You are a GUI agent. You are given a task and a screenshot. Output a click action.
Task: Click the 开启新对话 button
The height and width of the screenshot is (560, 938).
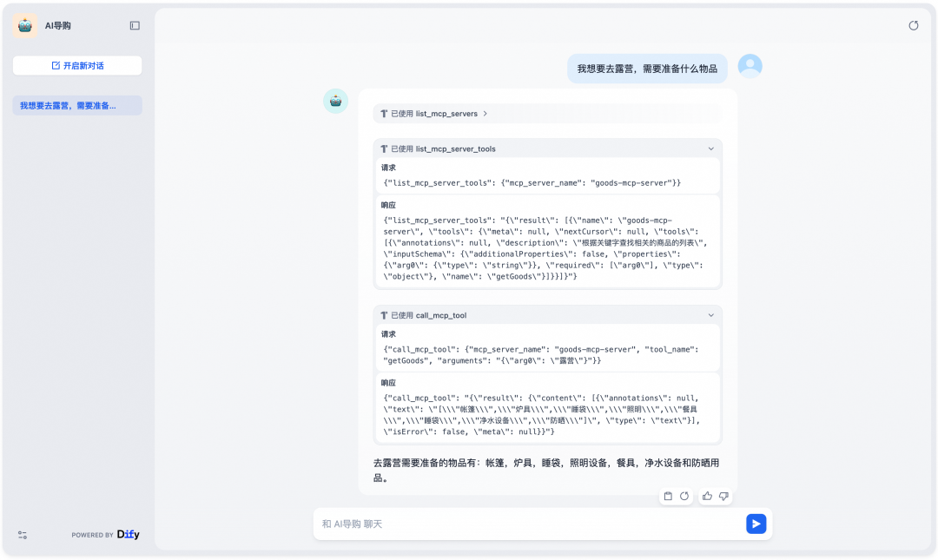76,65
